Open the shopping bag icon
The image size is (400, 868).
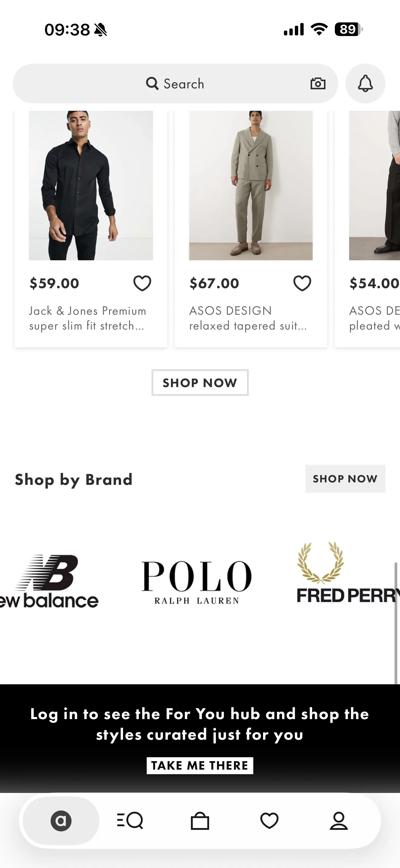(x=200, y=820)
